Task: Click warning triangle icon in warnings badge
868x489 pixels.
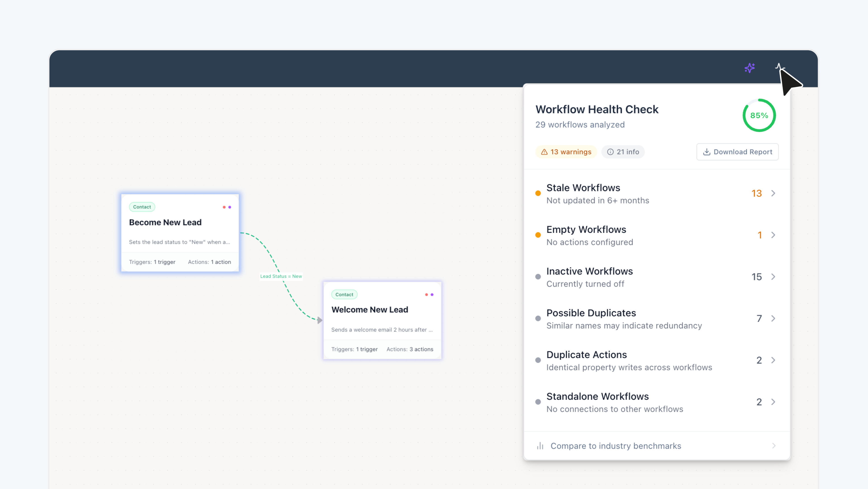Action: (544, 152)
